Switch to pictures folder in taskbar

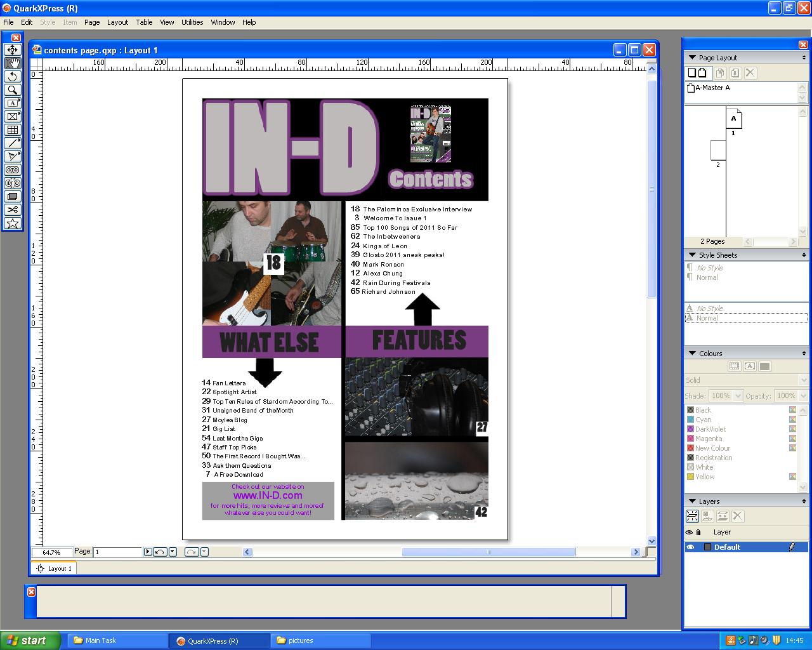(321, 640)
